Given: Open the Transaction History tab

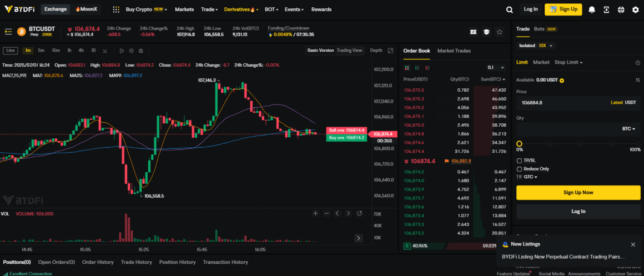Looking at the screenshot, I should 225,262.
